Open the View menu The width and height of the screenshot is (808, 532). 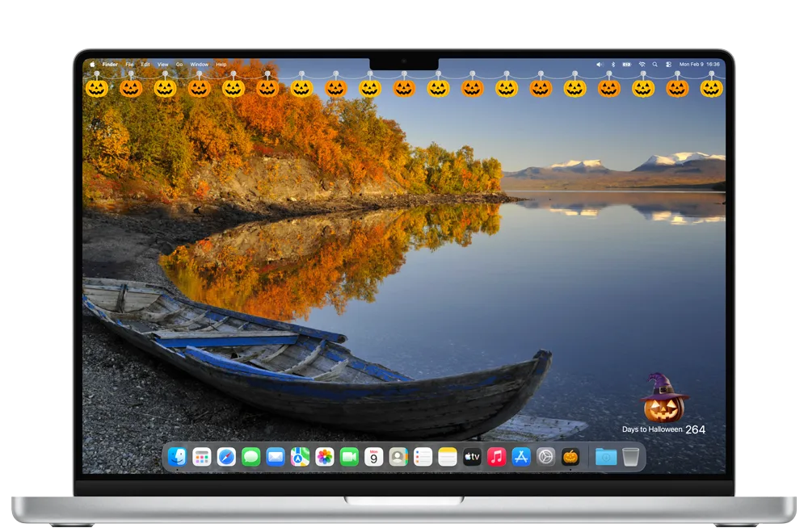tap(163, 65)
